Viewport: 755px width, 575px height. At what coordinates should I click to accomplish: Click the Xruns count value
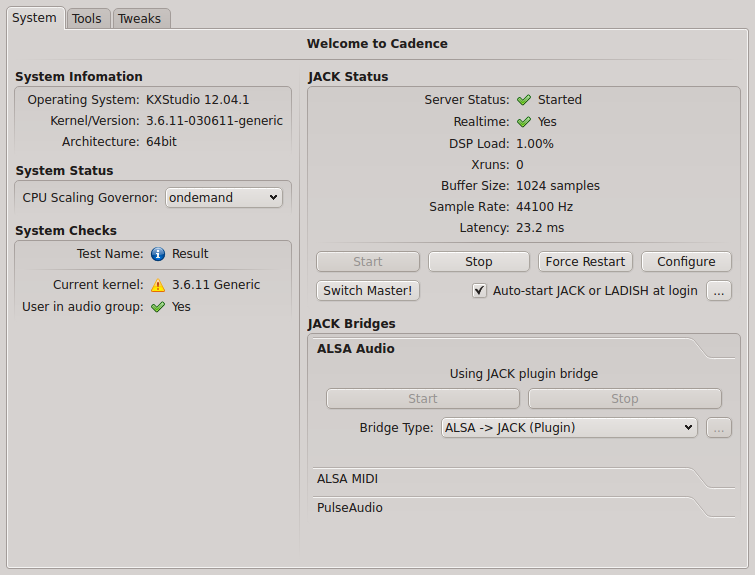click(x=520, y=165)
